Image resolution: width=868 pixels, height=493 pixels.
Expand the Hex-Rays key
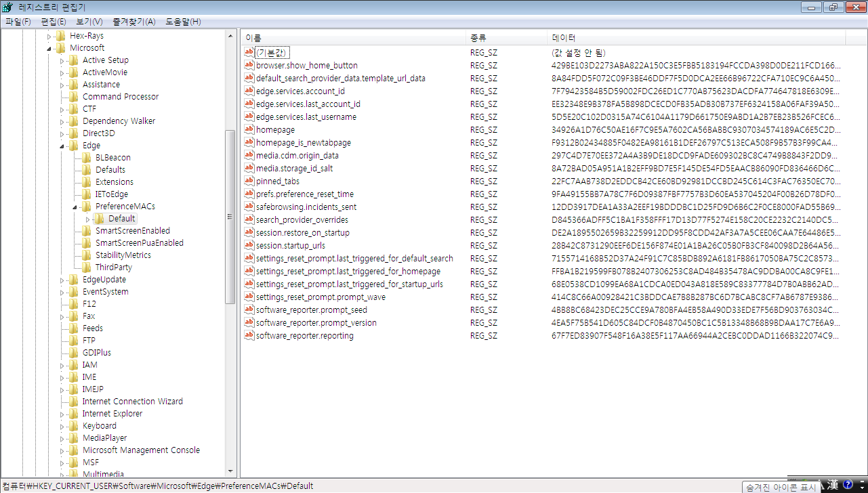coord(49,36)
